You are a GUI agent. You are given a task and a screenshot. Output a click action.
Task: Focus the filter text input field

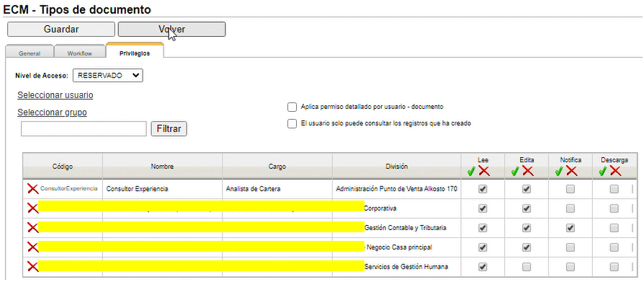click(x=84, y=128)
